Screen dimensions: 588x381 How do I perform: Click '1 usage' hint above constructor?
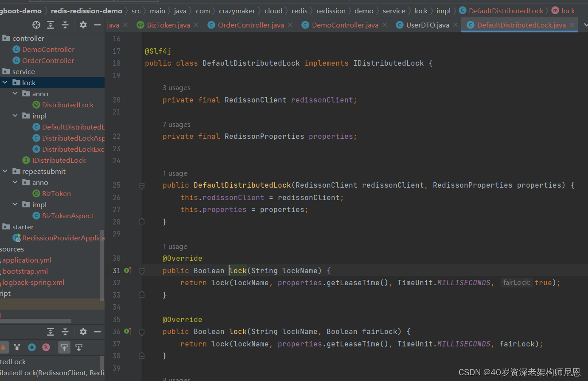coord(175,173)
